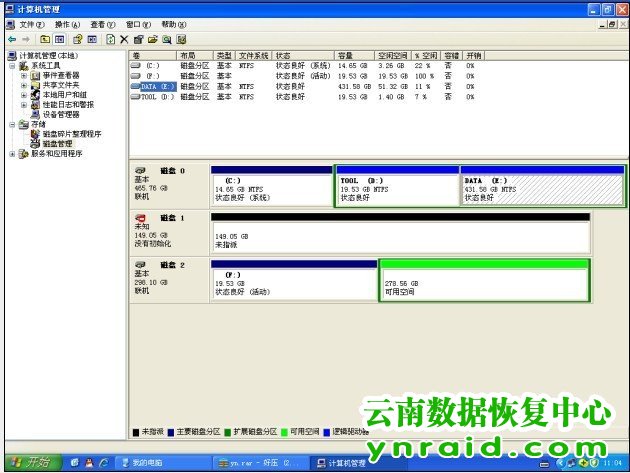Expand Services and Applications (服务和应用程序) node
The image size is (630, 473).
tap(12, 154)
